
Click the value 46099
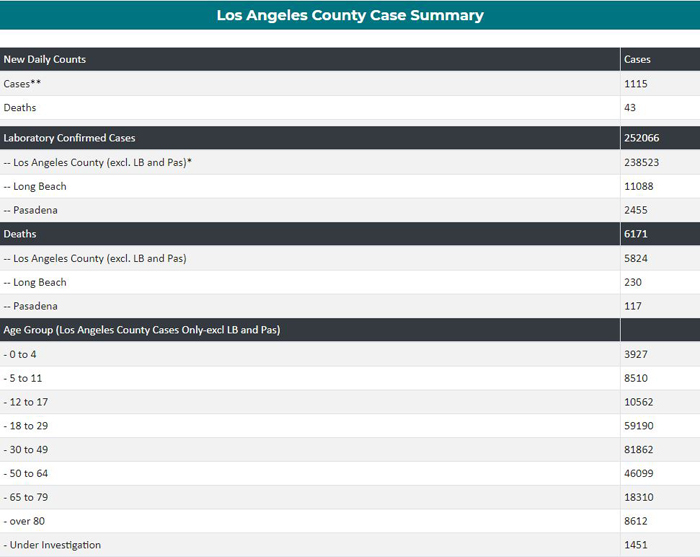(x=638, y=474)
